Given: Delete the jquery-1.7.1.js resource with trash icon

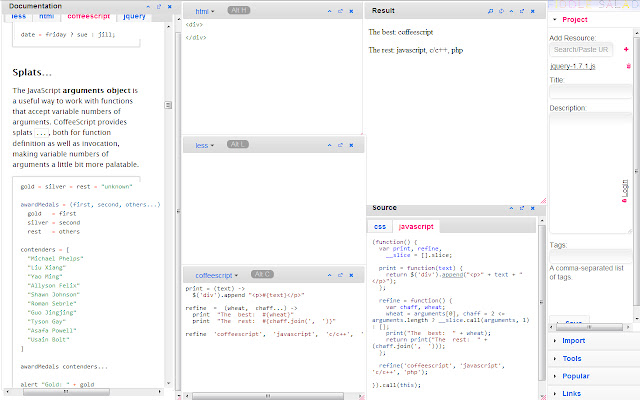Looking at the screenshot, I should pyautogui.click(x=629, y=66).
